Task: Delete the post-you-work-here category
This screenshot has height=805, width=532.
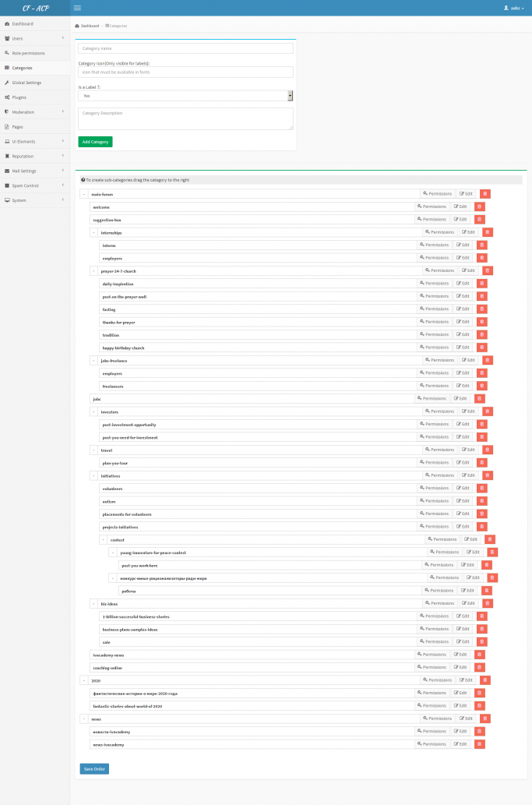Action: (486, 565)
